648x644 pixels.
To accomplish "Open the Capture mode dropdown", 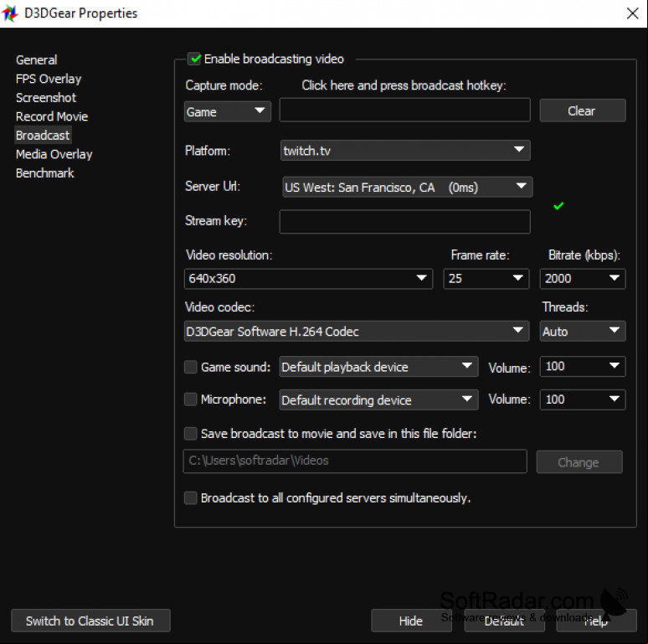I will 227,111.
